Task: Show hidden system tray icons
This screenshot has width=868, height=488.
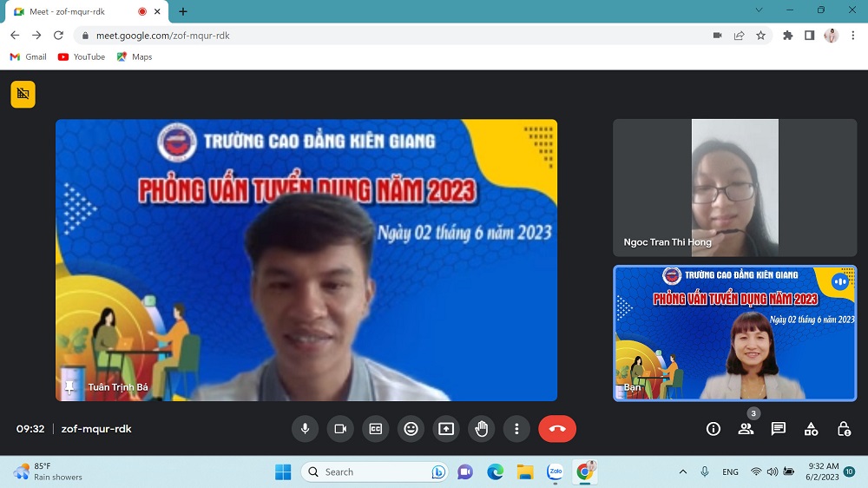Action: coord(682,472)
